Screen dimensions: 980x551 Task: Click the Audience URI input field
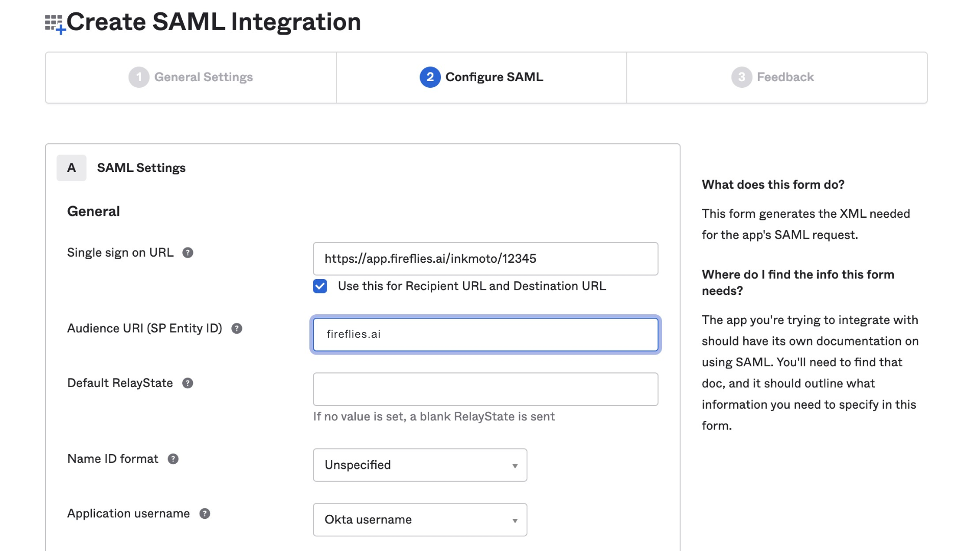click(x=485, y=335)
